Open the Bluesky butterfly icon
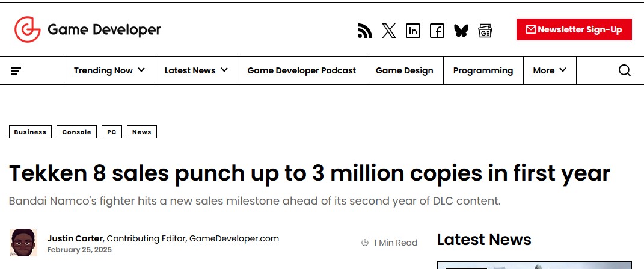 click(x=461, y=31)
